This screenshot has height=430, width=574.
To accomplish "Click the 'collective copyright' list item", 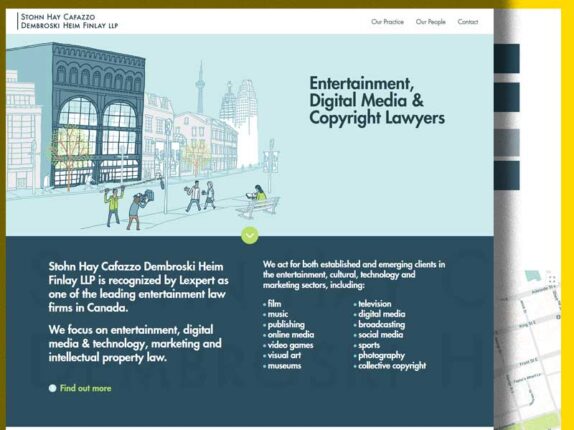I will 390,366.
